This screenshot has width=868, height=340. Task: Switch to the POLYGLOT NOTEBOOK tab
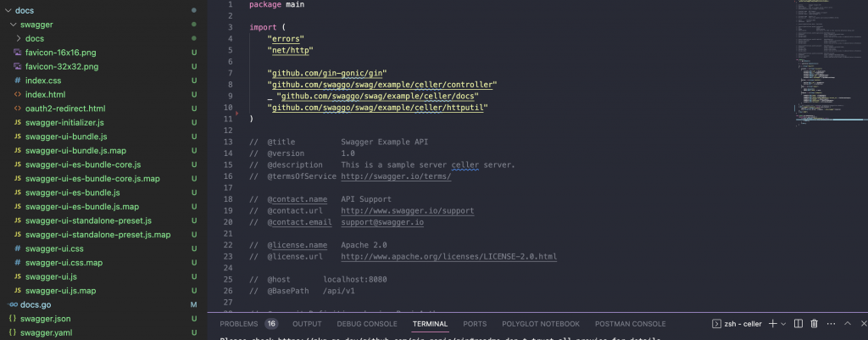541,324
